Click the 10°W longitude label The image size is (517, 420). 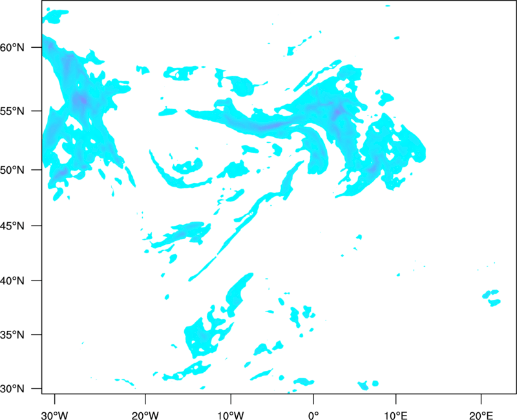231,415
